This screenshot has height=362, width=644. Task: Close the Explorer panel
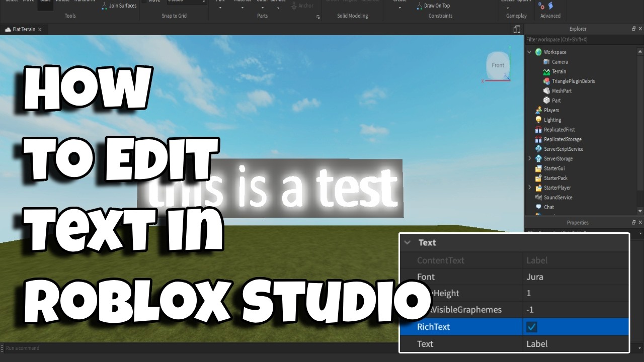[640, 29]
